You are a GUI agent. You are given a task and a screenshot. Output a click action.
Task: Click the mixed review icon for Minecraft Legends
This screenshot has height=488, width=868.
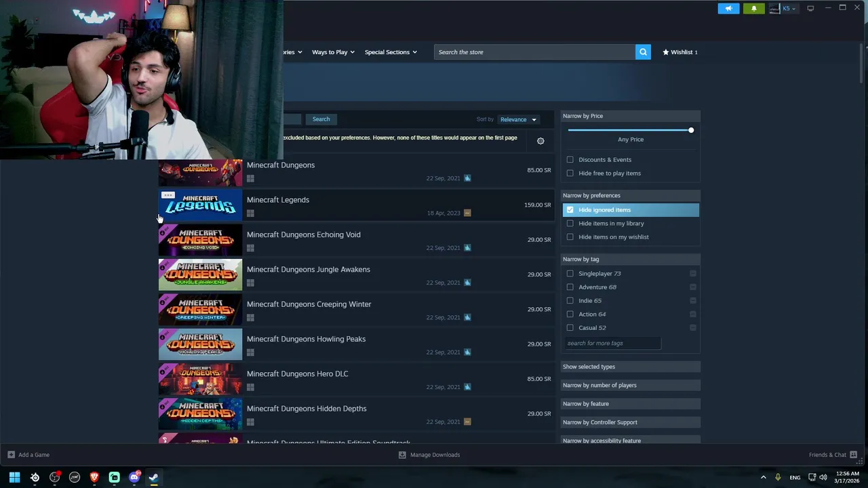(x=467, y=213)
